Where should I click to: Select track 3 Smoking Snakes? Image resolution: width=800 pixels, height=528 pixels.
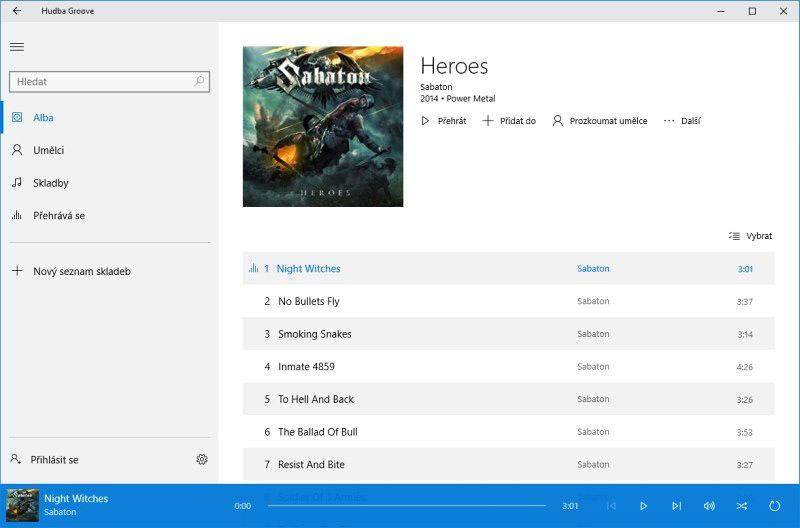(x=509, y=334)
